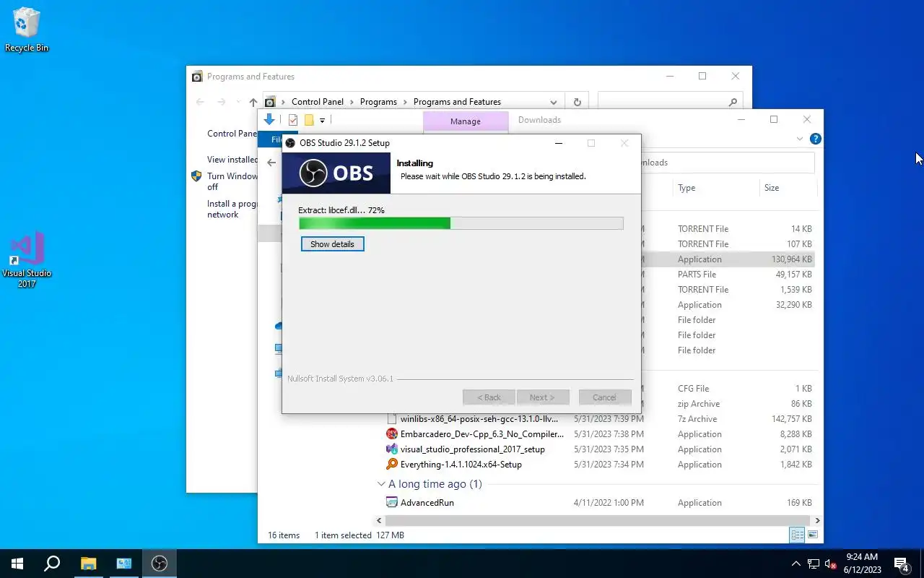
Task: Click 'Turn Windows features on or off' link
Action: (232, 181)
